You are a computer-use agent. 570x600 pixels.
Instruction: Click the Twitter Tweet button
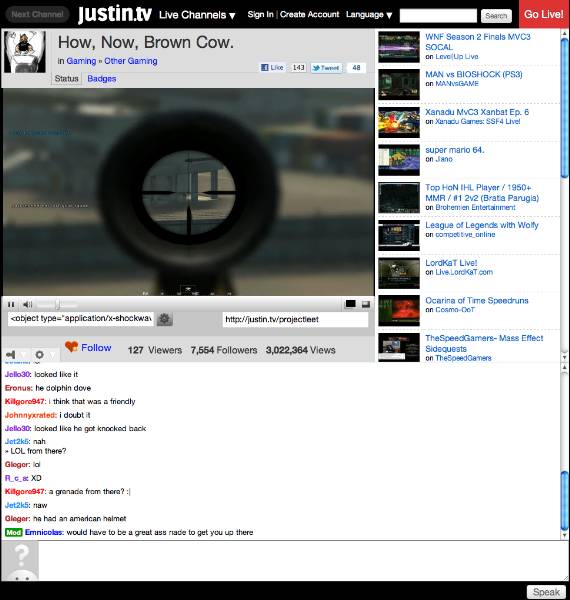point(326,68)
